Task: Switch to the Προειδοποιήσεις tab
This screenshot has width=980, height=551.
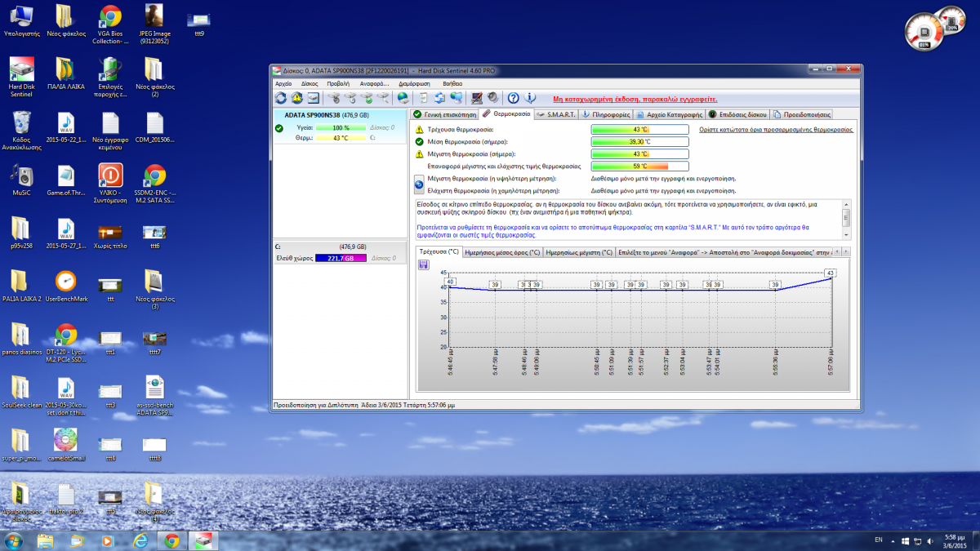Action: click(802, 115)
